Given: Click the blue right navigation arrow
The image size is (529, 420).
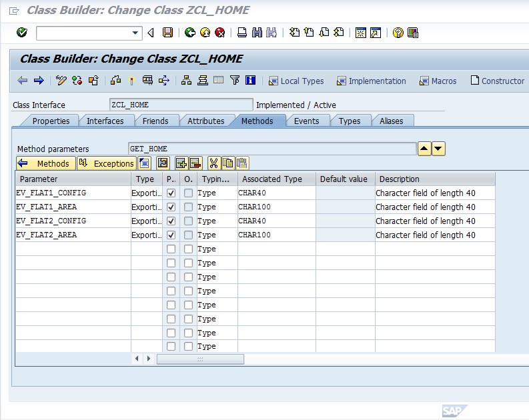Looking at the screenshot, I should click(x=39, y=81).
